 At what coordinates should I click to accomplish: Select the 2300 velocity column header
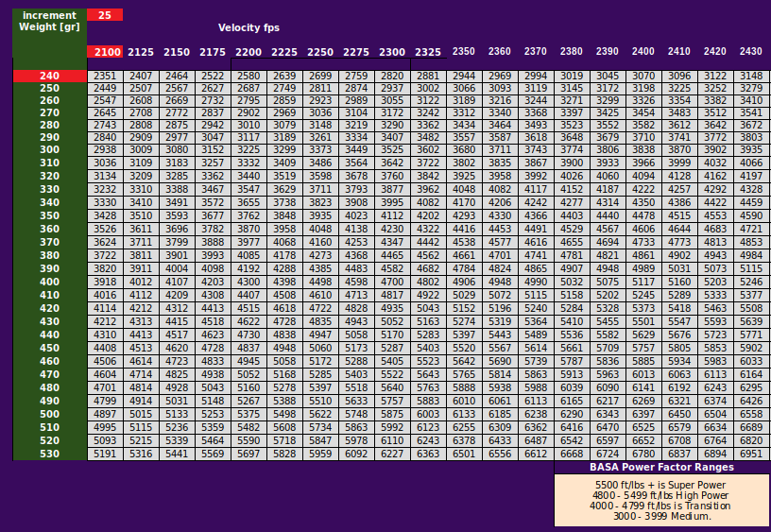(392, 51)
